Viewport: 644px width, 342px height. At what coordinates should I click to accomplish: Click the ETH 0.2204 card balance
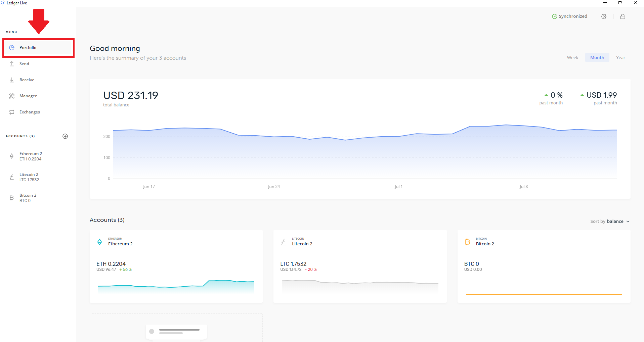coord(111,264)
